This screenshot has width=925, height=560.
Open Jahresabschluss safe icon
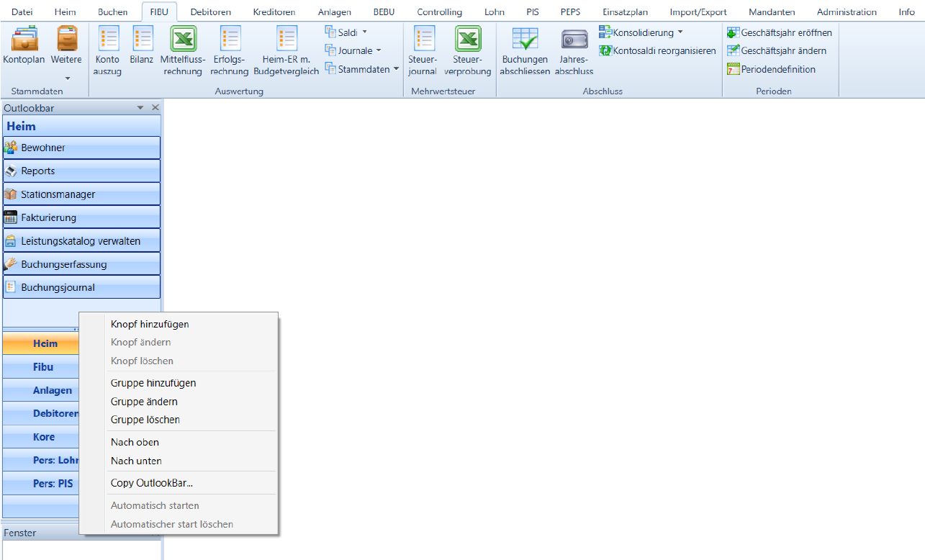[x=574, y=40]
